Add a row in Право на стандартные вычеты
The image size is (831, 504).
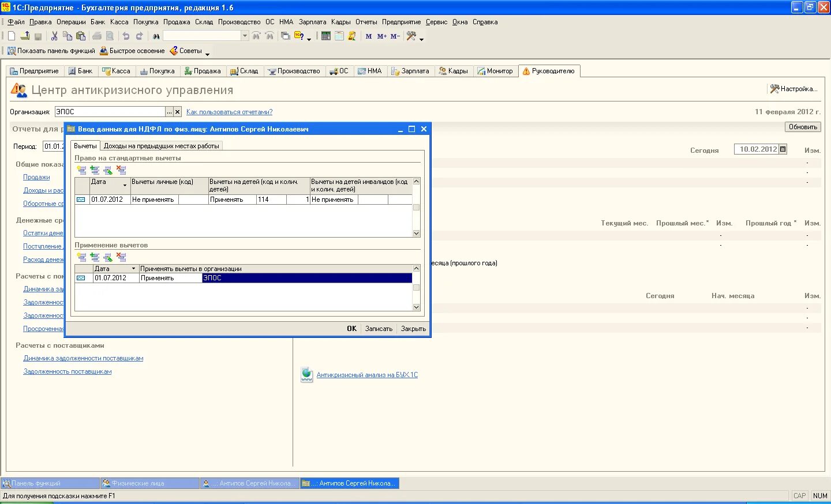tap(81, 170)
